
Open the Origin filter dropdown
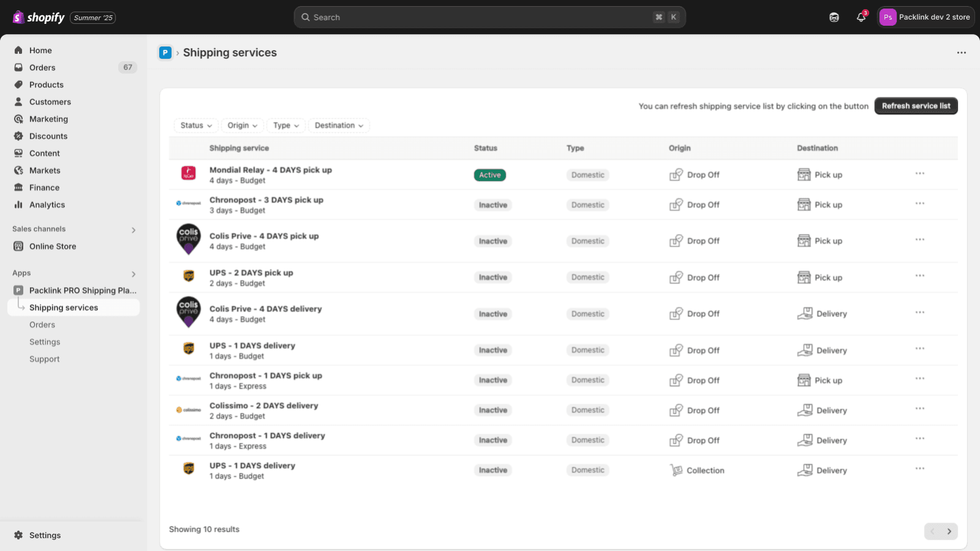pos(242,125)
